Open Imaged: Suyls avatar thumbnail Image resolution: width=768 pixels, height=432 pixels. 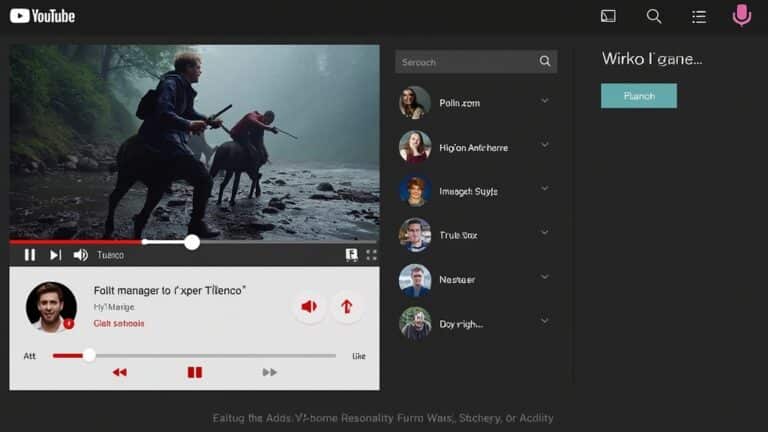415,191
